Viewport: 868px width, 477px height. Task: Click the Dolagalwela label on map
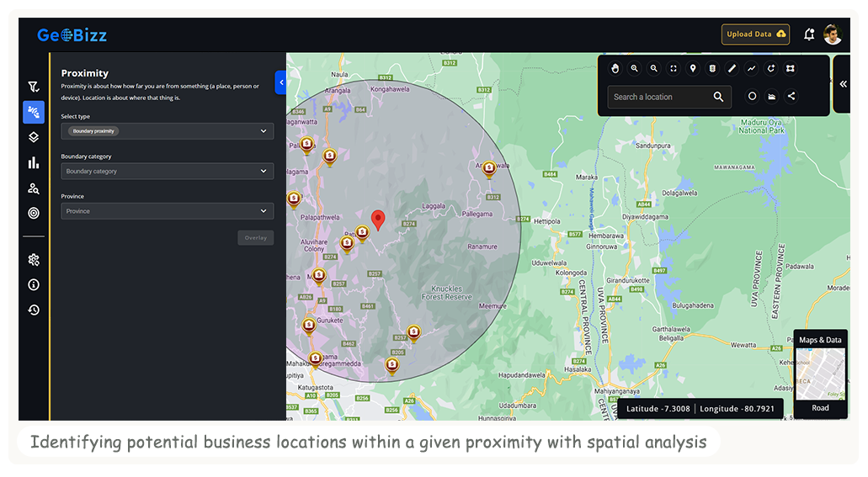679,193
